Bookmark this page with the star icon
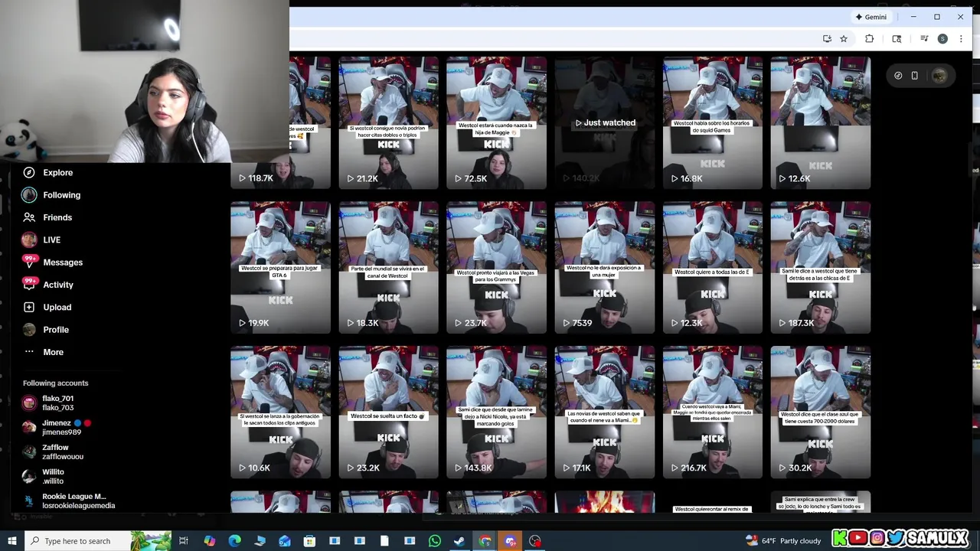 point(843,39)
